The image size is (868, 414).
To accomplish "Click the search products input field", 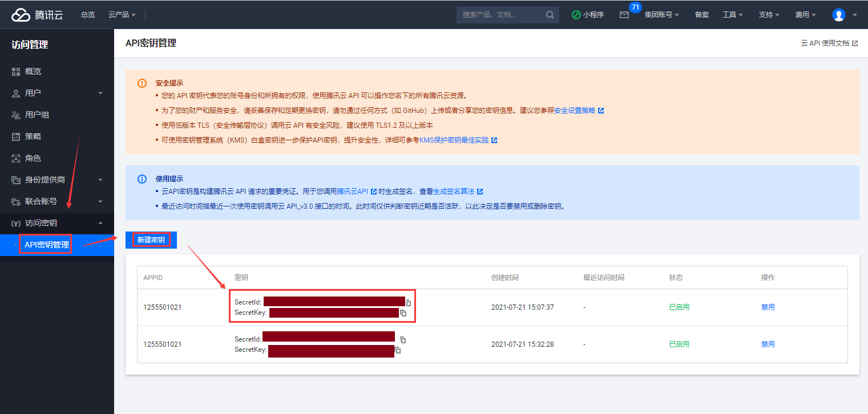I will pyautogui.click(x=499, y=15).
